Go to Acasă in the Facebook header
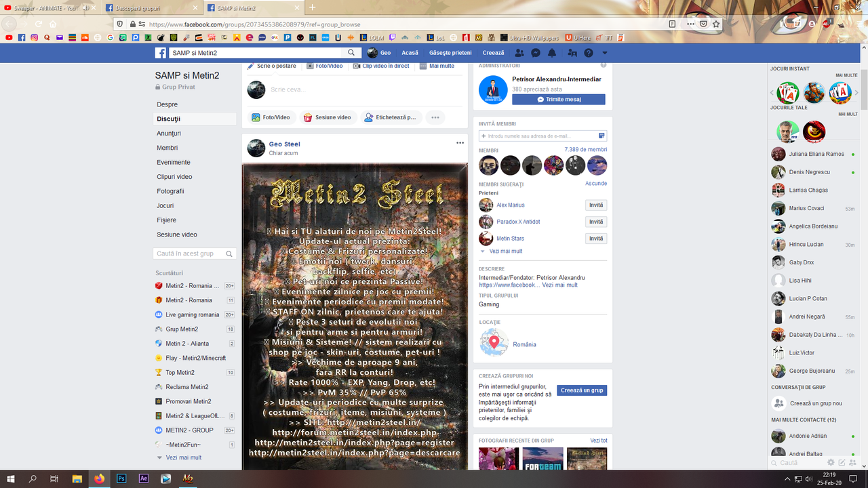The image size is (868, 488). [410, 53]
